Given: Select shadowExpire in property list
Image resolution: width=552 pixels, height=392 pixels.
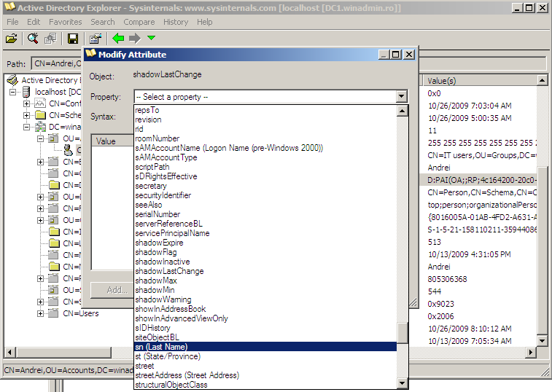Looking at the screenshot, I should coord(265,243).
